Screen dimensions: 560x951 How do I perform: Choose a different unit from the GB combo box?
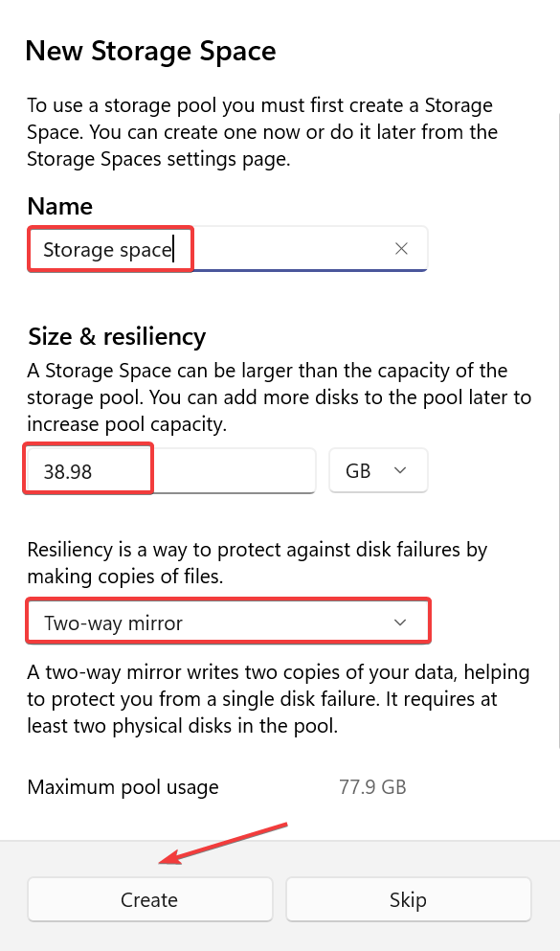pyautogui.click(x=378, y=470)
